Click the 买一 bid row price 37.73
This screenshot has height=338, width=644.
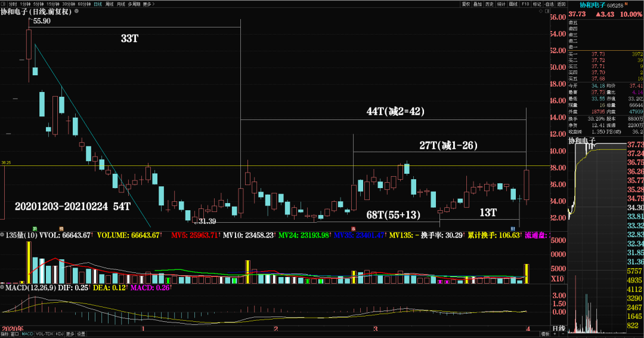pyautogui.click(x=598, y=54)
